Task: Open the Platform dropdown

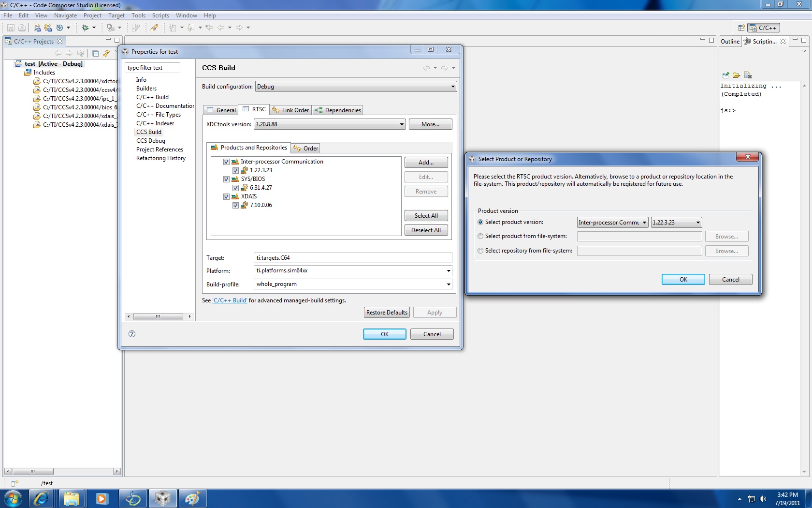Action: pyautogui.click(x=449, y=271)
